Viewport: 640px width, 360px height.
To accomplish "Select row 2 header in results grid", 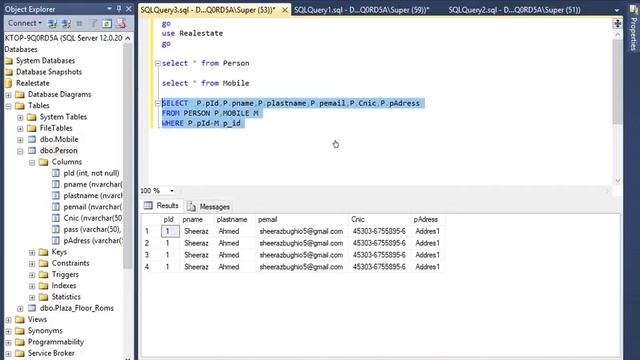I will tap(151, 243).
